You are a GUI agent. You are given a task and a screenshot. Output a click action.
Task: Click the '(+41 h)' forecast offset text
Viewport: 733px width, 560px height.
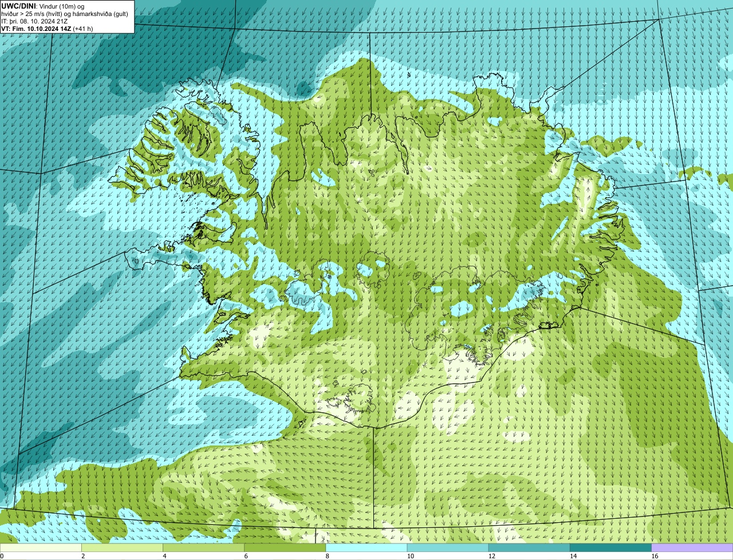point(83,29)
